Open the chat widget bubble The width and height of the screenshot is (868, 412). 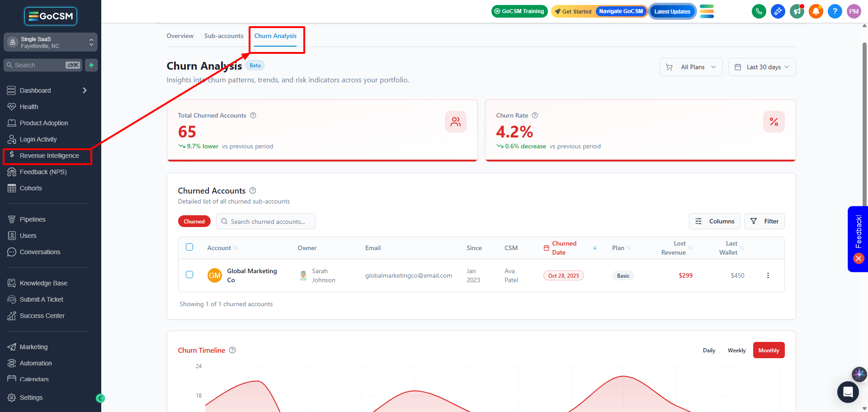pos(848,392)
